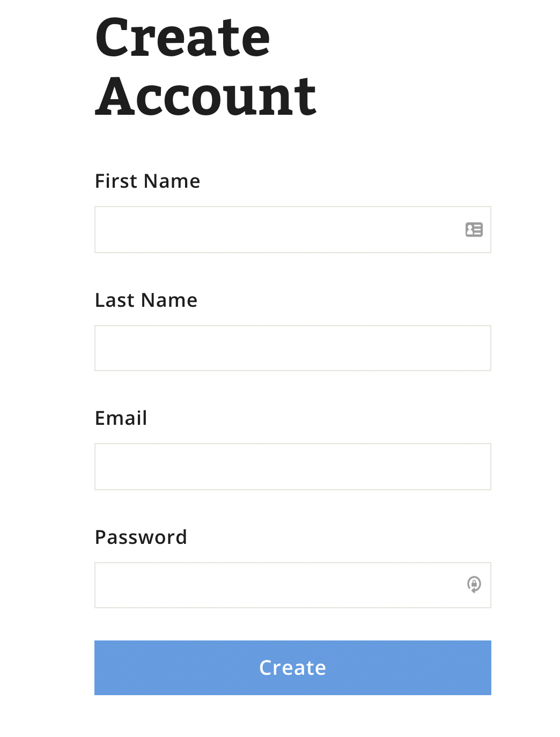
Task: Click the word Create in the heading
Action: click(x=182, y=38)
